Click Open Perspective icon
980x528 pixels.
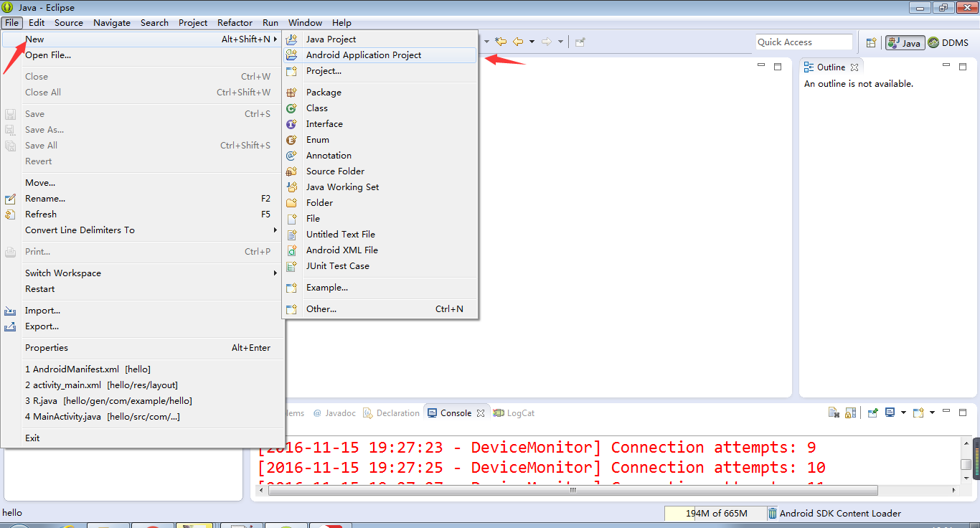click(871, 42)
